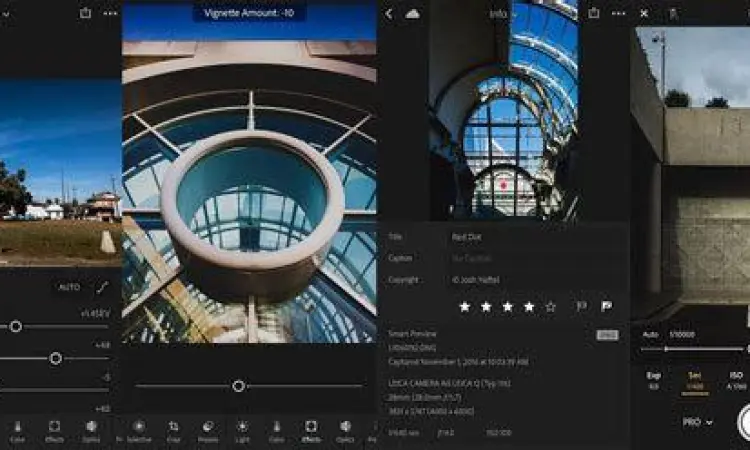Set the rating to one star

[x=464, y=307]
